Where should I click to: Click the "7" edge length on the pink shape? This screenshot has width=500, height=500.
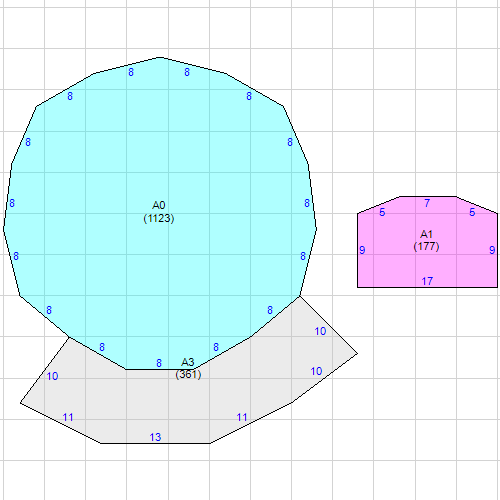coord(427,203)
